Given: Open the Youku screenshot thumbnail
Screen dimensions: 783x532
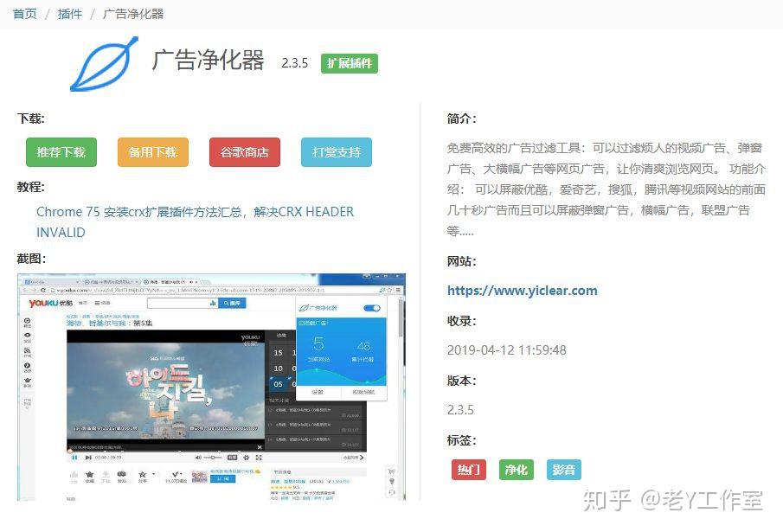Looking at the screenshot, I should (211, 387).
